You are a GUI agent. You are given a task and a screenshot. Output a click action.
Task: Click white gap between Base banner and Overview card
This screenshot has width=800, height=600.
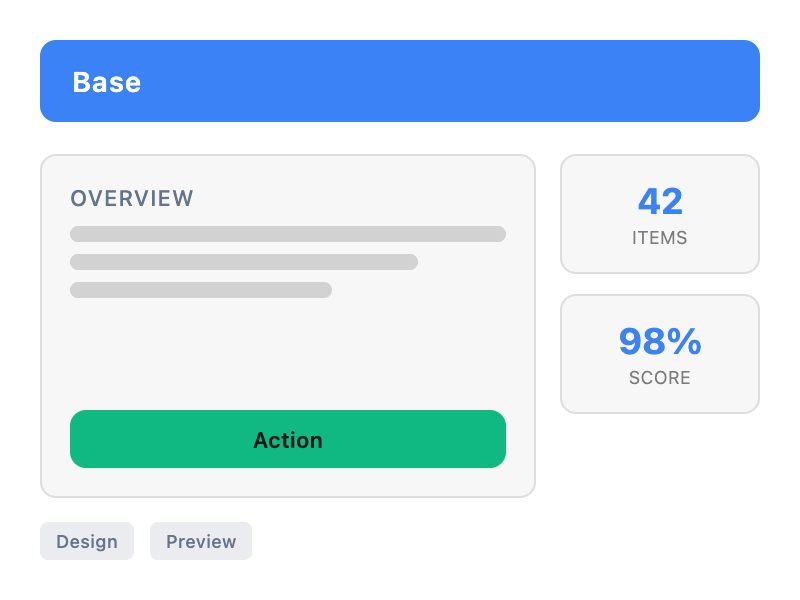pyautogui.click(x=400, y=138)
